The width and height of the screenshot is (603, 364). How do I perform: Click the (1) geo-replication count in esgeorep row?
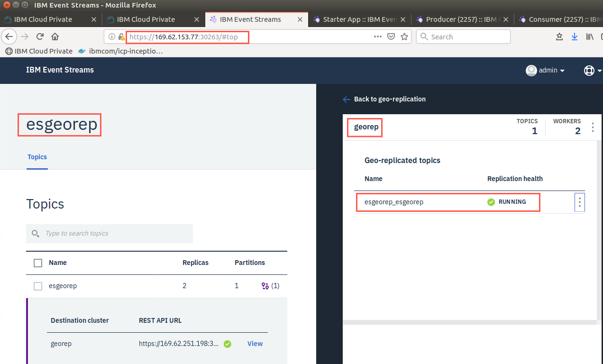[x=275, y=286]
